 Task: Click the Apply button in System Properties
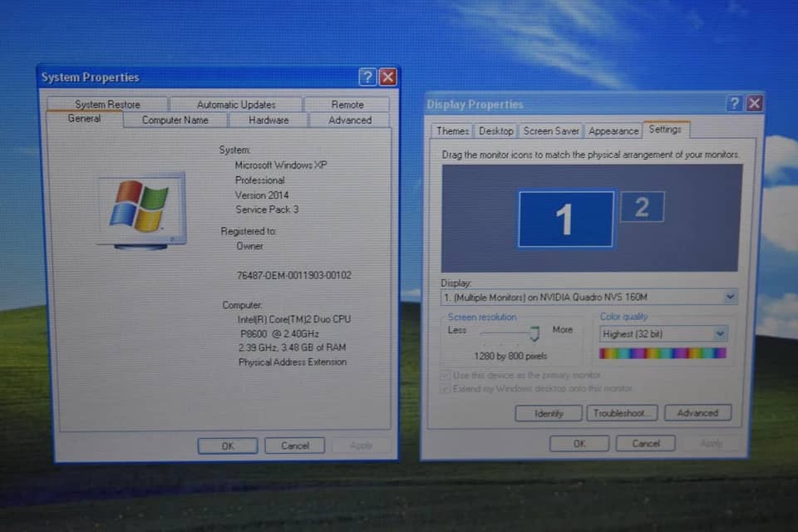[x=362, y=446]
